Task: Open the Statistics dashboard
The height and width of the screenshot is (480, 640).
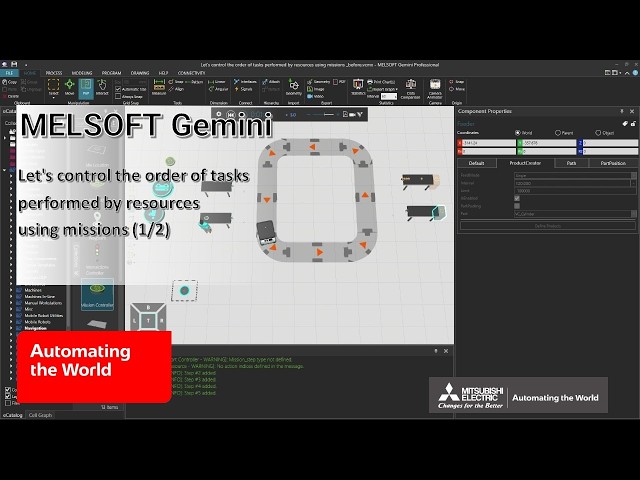Action: pos(358,88)
